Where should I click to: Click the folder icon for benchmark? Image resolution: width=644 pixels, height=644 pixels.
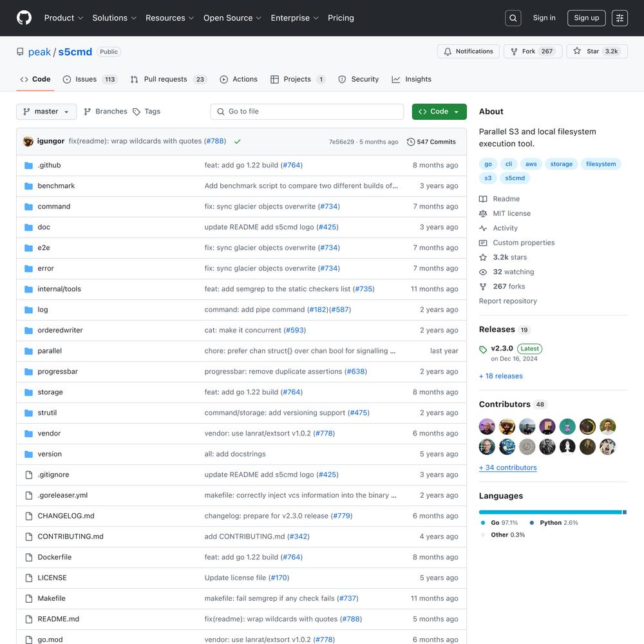pos(28,185)
